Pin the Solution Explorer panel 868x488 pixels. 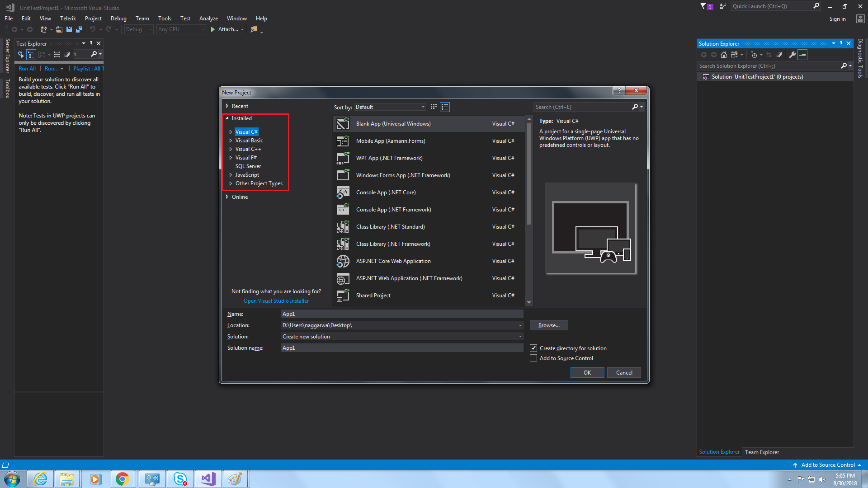[841, 43]
